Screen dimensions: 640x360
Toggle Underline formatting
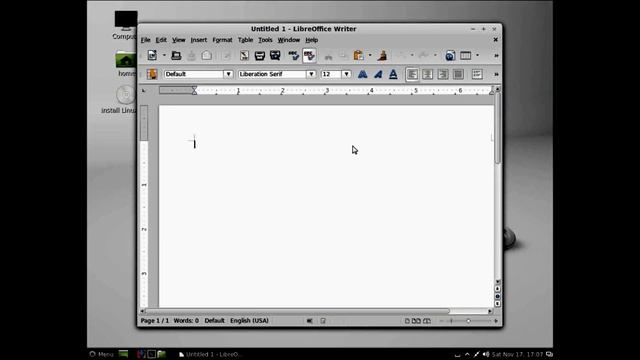[x=393, y=74]
